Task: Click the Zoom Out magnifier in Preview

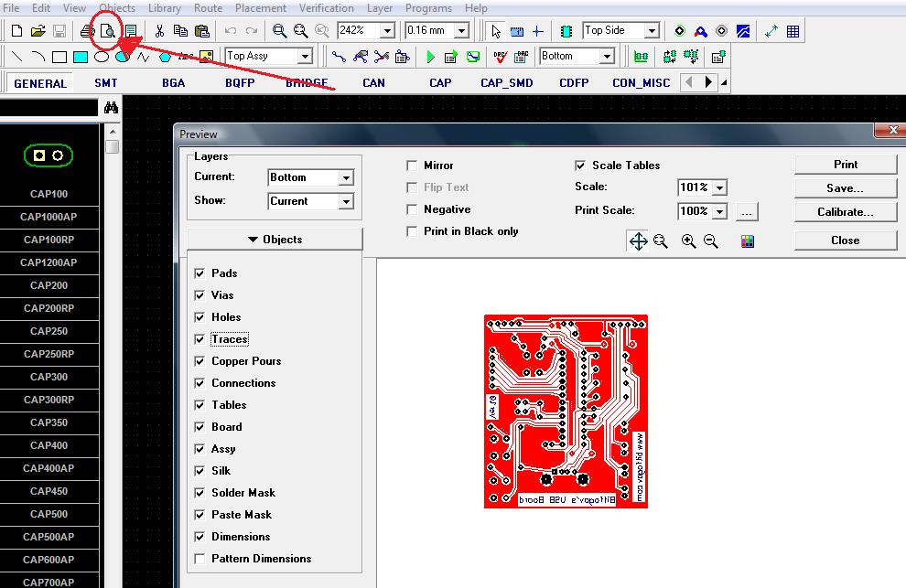Action: click(x=711, y=241)
